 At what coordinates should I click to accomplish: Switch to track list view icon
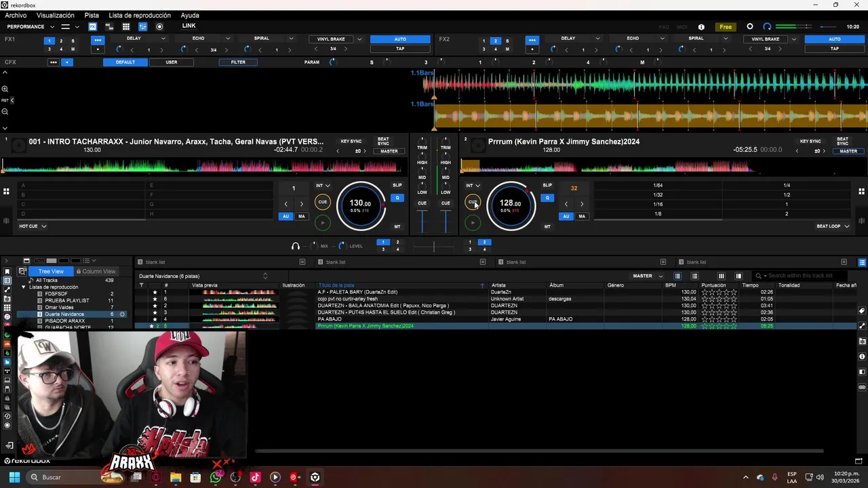click(677, 276)
